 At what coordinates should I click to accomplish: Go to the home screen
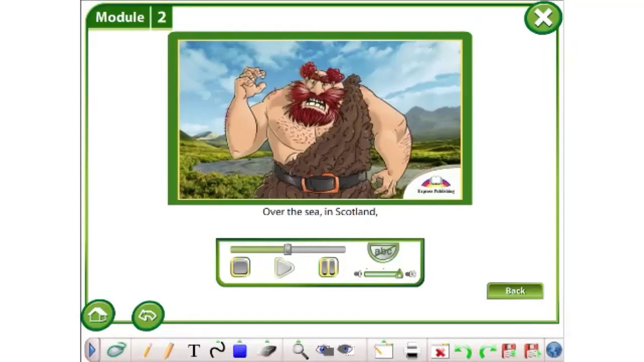pyautogui.click(x=98, y=315)
